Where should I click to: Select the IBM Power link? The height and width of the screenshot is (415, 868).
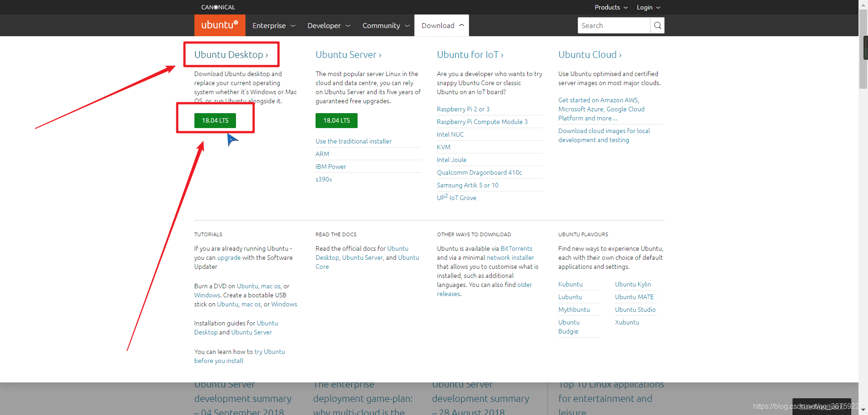[x=331, y=167]
